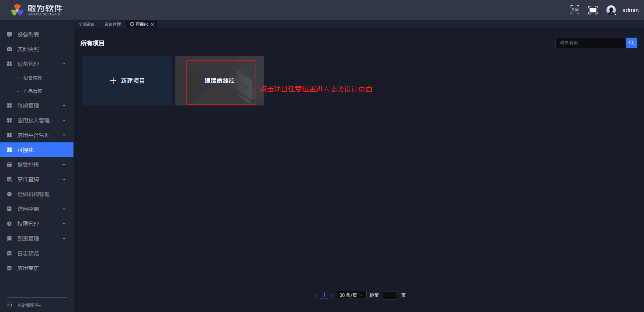Screen dimensions: 644x312
Task: Open 日志预览 in the sidebar
Action: [x=28, y=254]
